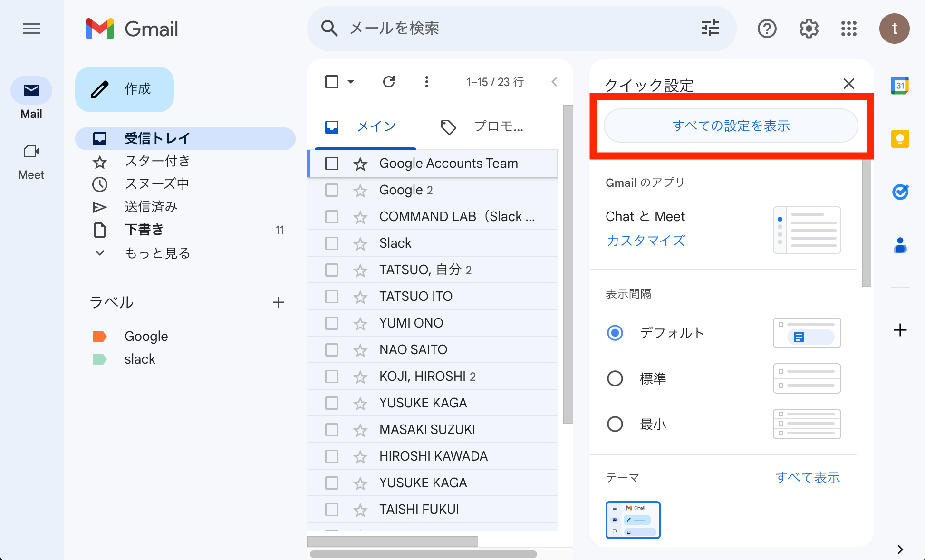This screenshot has height=560, width=925.
Task: Switch to the プロモ... tab
Action: pyautogui.click(x=482, y=126)
